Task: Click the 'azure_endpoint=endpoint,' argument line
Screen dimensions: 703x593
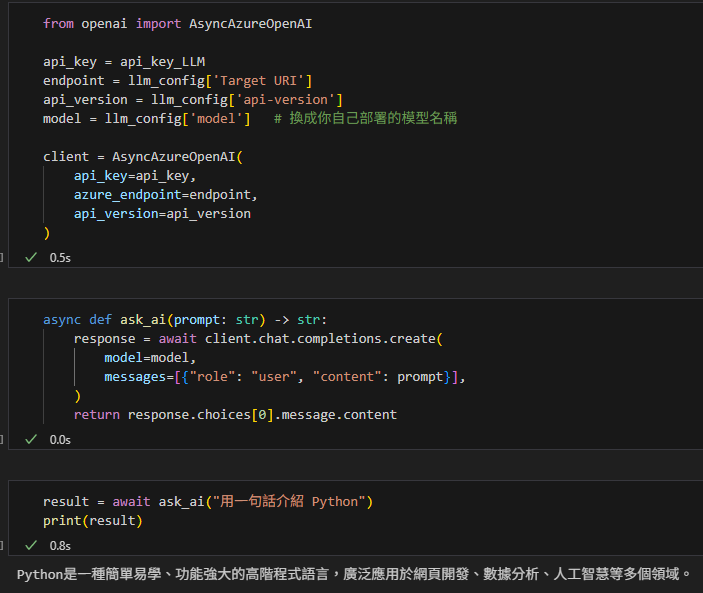Action: pyautogui.click(x=166, y=195)
